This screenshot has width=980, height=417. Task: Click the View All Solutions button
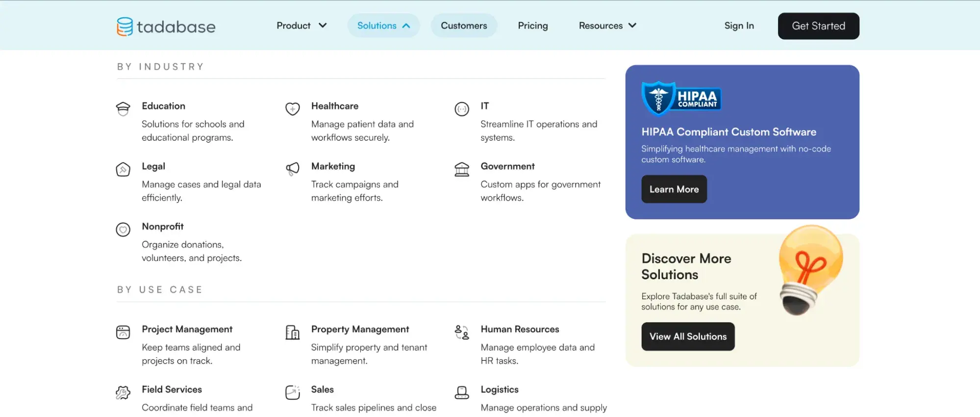(x=688, y=337)
